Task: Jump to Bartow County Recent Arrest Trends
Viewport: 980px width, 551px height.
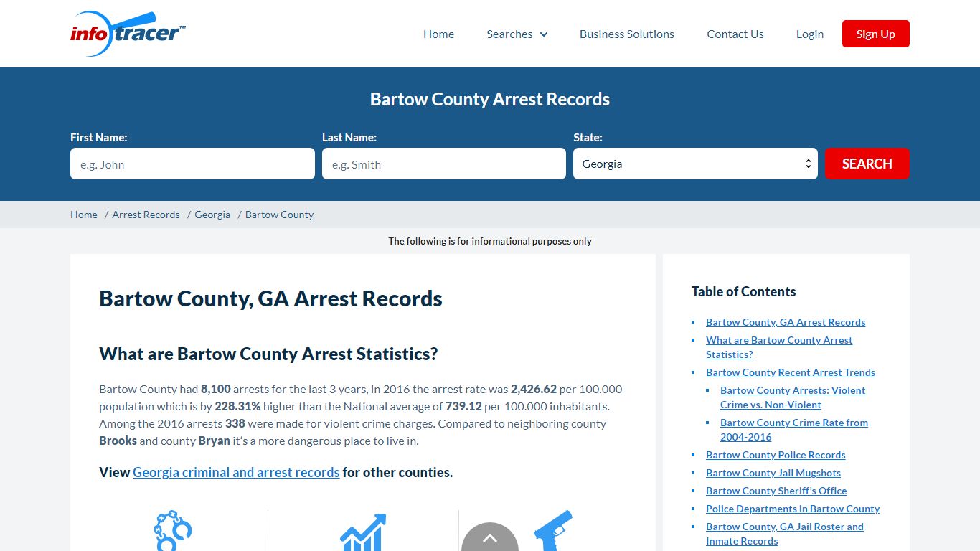Action: (x=791, y=372)
